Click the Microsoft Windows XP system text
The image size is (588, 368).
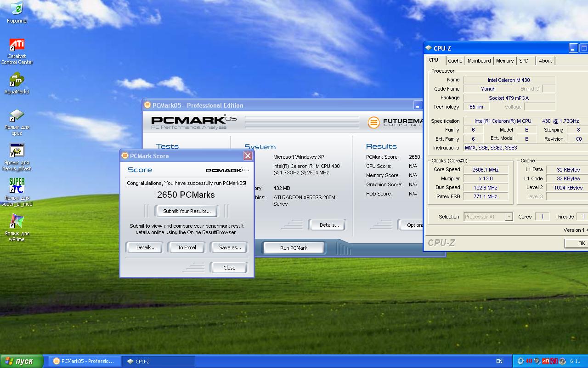click(299, 157)
